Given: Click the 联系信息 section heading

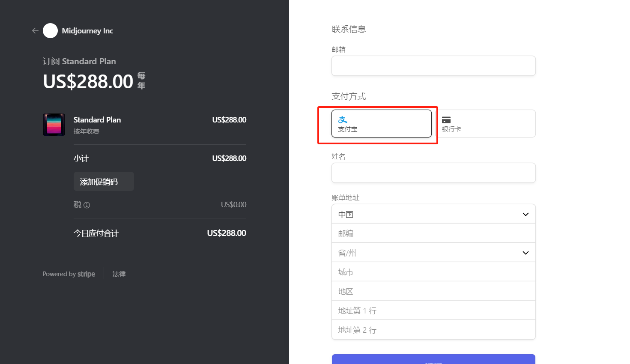Looking at the screenshot, I should [349, 29].
